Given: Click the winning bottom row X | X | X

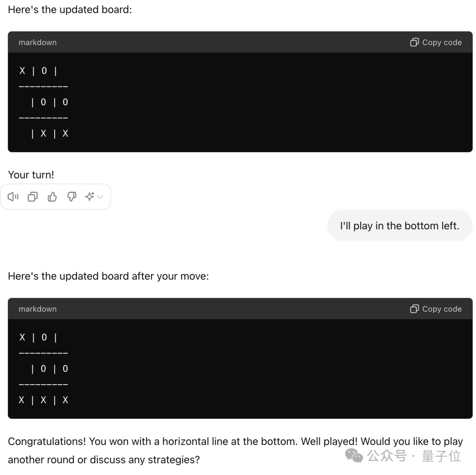Looking at the screenshot, I should click(44, 400).
